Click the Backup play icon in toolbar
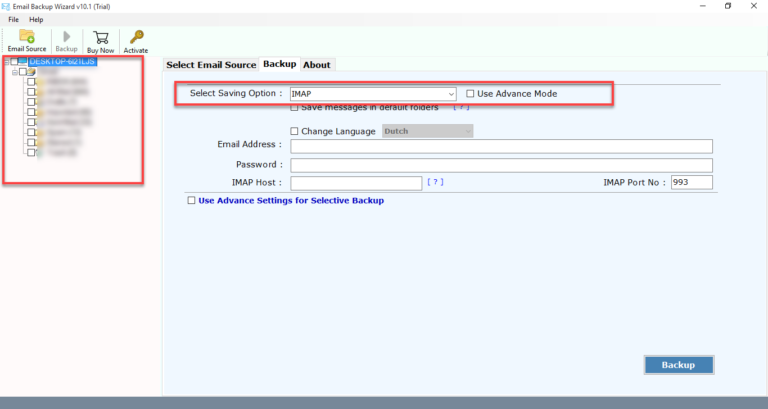The height and width of the screenshot is (409, 768). pyautogui.click(x=66, y=38)
